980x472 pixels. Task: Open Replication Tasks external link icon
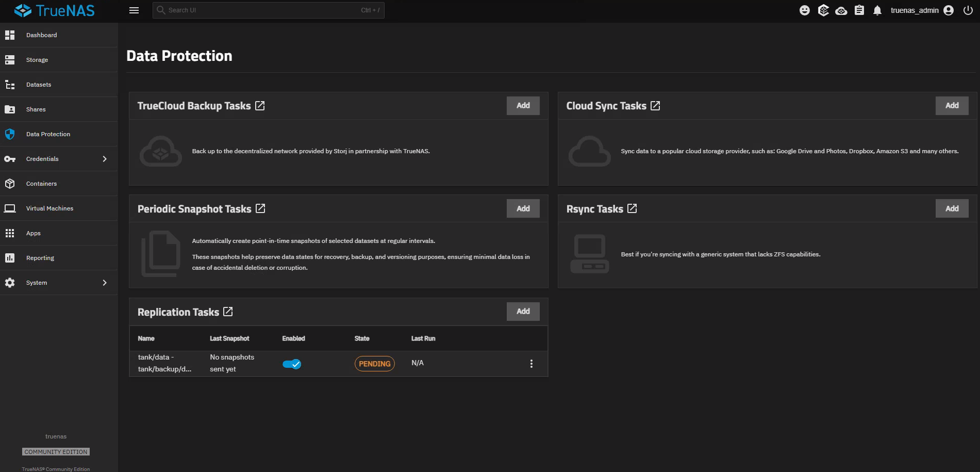(x=228, y=312)
